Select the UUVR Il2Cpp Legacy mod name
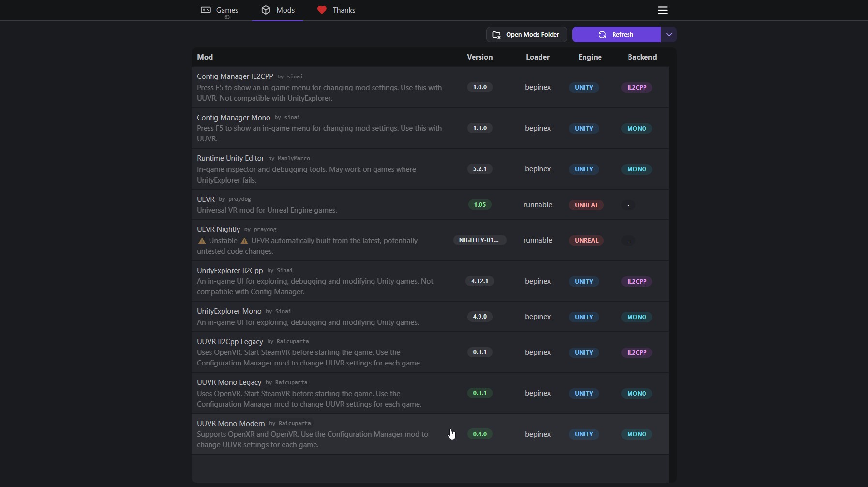The width and height of the screenshot is (868, 487). coord(230,342)
